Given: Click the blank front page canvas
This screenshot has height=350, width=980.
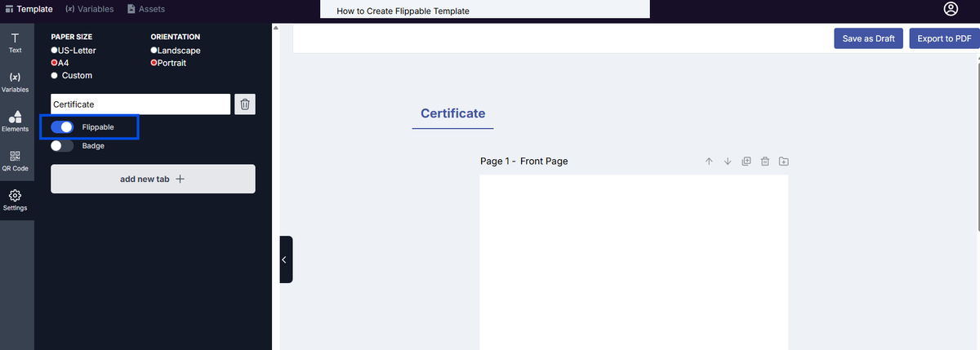Looking at the screenshot, I should pos(634,262).
